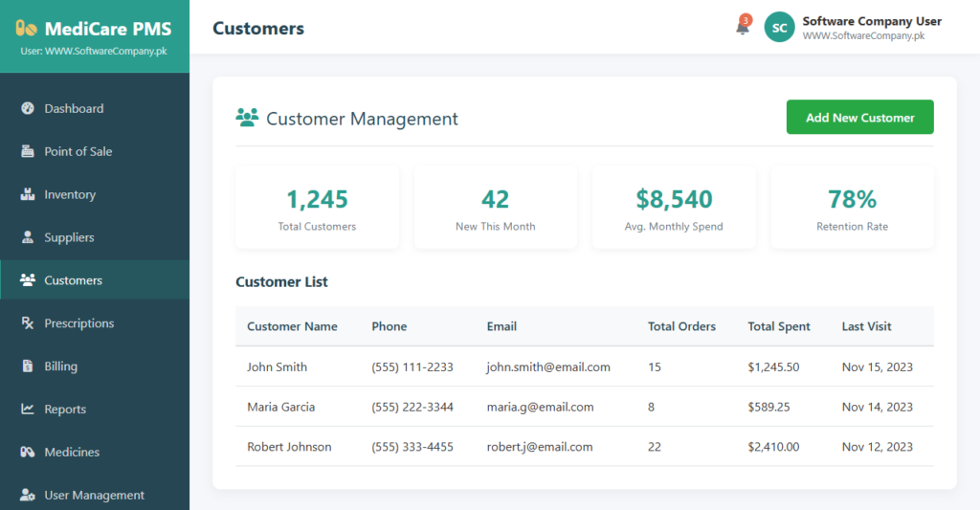Click the notification bell icon
The height and width of the screenshot is (510, 980).
coord(742,28)
